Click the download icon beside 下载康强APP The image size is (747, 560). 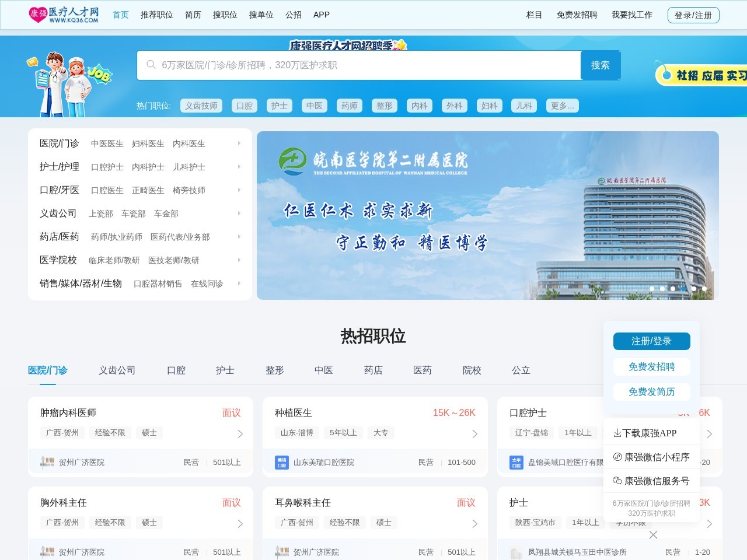617,433
